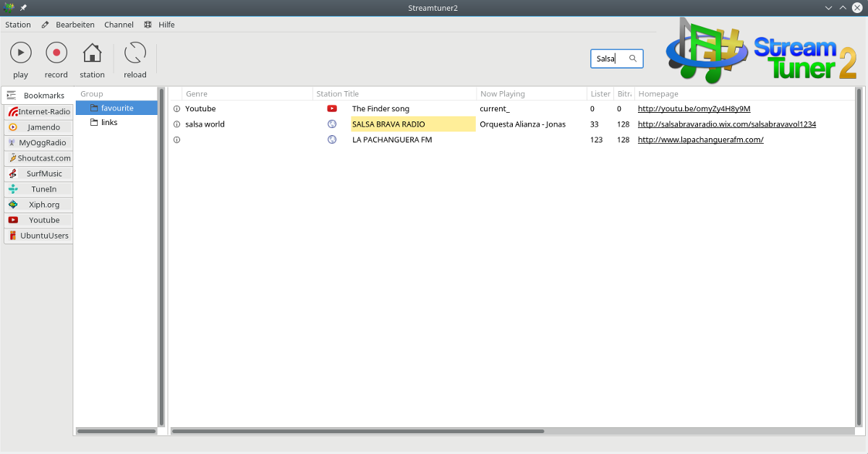Open the Bearbeiten menu
Viewport: 868px width, 454px height.
coord(75,25)
